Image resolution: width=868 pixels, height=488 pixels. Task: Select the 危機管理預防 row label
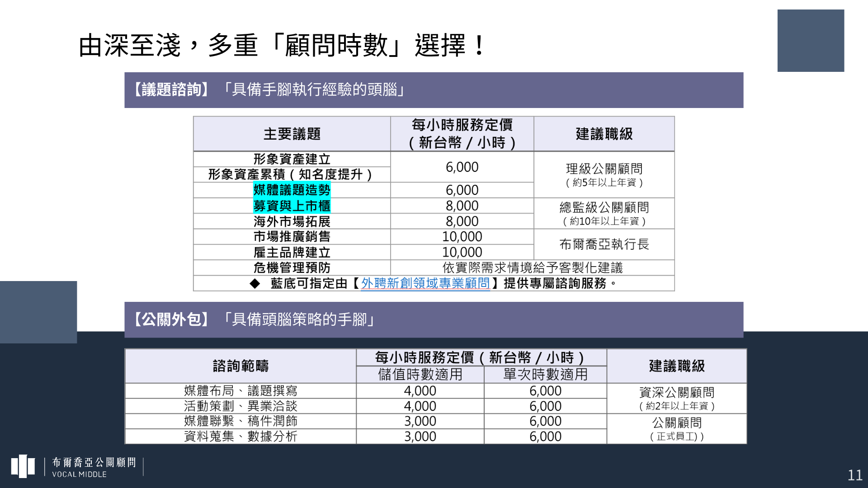point(292,267)
